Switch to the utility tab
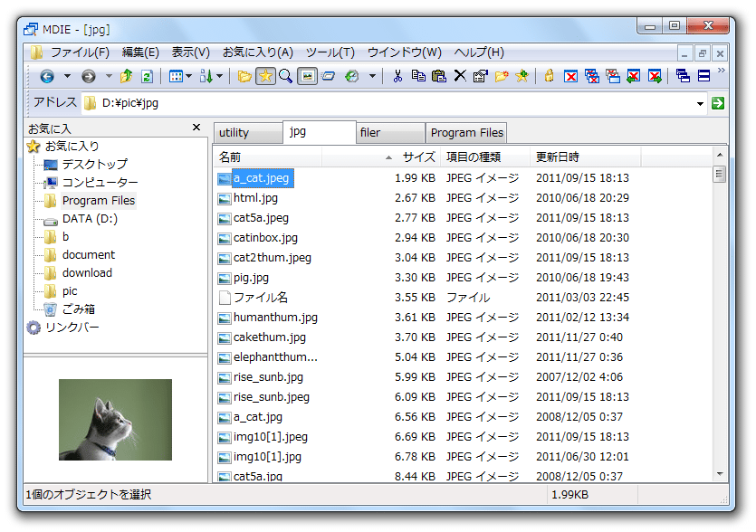This screenshot has width=756, height=532. pos(248,133)
